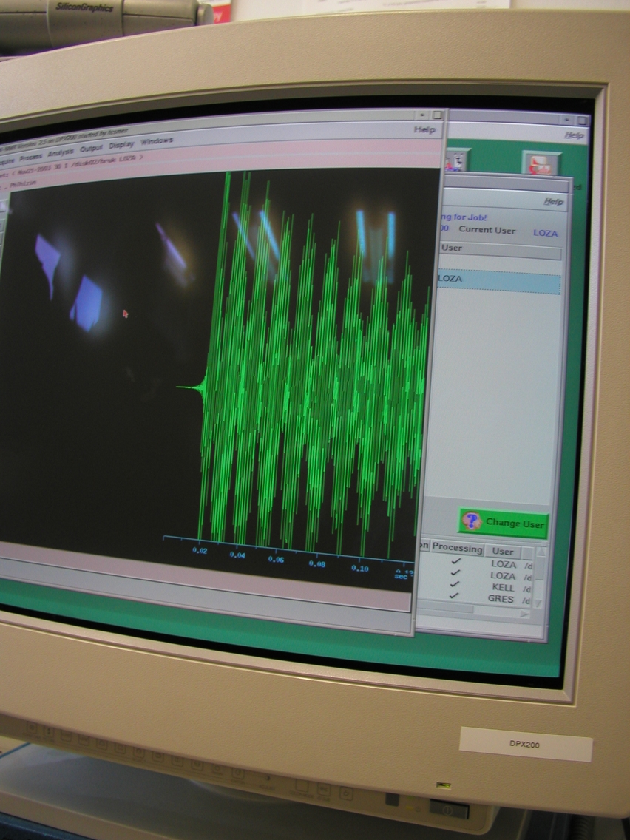Viewport: 630px width, 840px height.
Task: Click the scroll-right arrow of the job table
Action: [x=525, y=613]
